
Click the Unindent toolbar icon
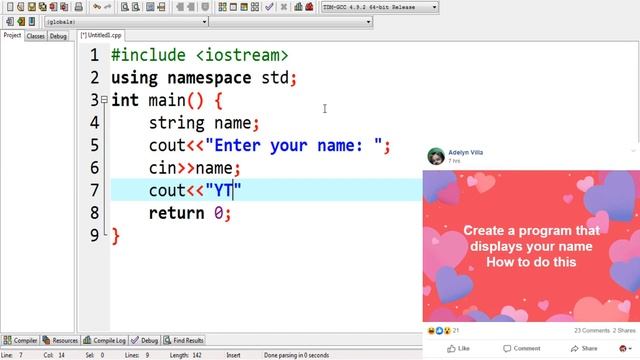tap(180, 7)
